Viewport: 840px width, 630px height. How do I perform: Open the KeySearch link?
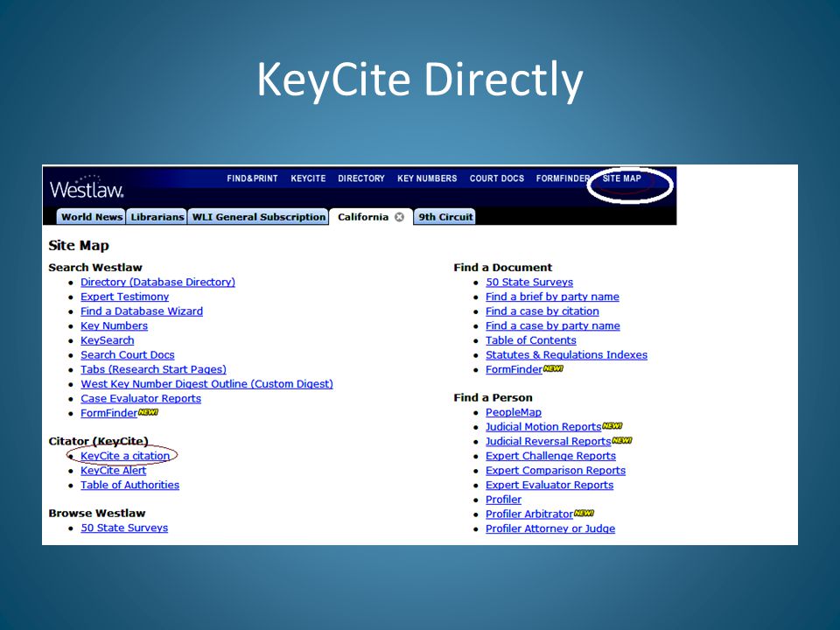coord(107,339)
